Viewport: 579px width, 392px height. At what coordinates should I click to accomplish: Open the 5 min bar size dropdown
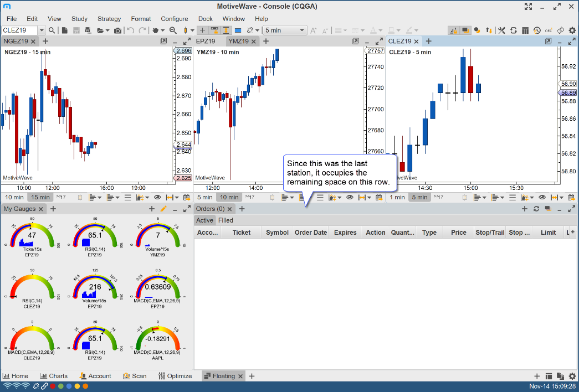(285, 30)
